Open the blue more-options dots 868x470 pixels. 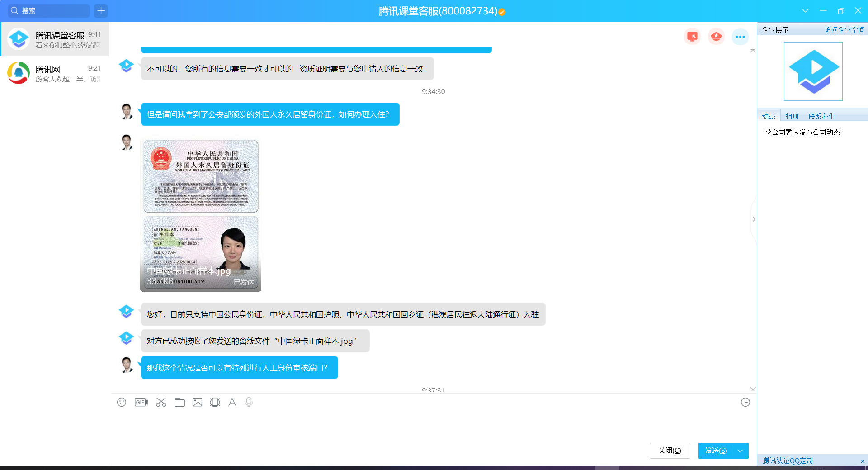coord(740,37)
